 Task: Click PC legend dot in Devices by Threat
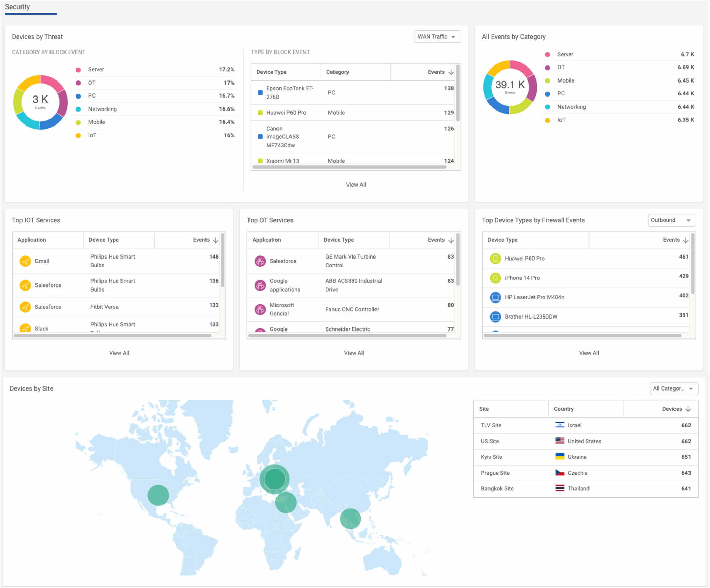[78, 96]
